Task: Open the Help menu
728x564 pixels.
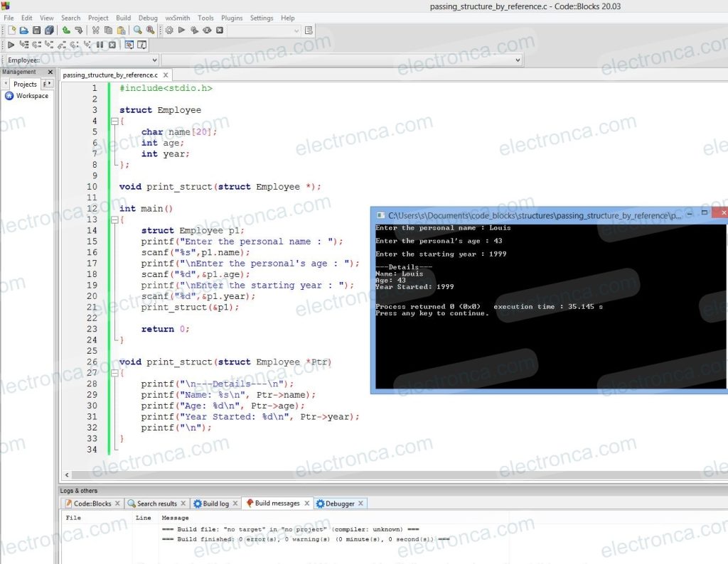Action: pyautogui.click(x=287, y=18)
